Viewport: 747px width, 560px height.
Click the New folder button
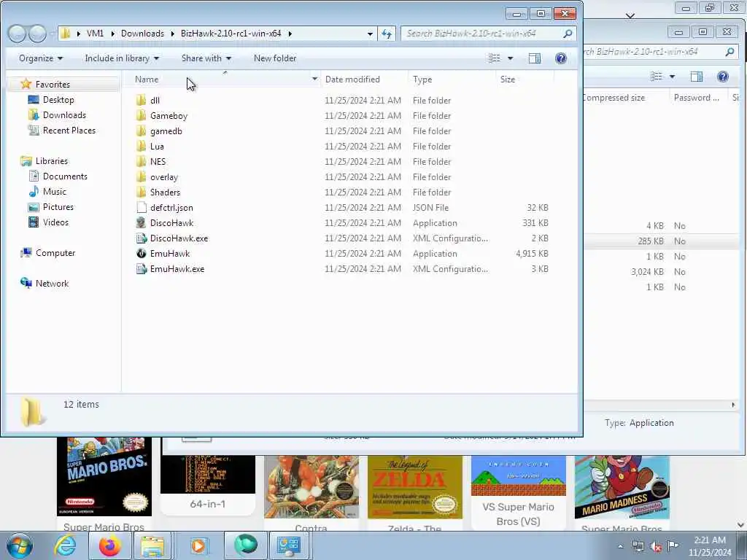[275, 58]
